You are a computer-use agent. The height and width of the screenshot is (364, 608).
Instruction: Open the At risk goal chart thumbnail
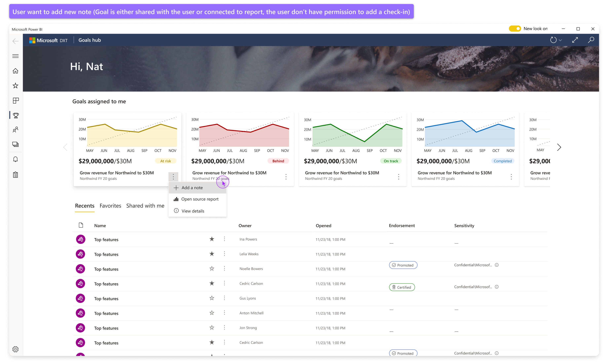[127, 134]
